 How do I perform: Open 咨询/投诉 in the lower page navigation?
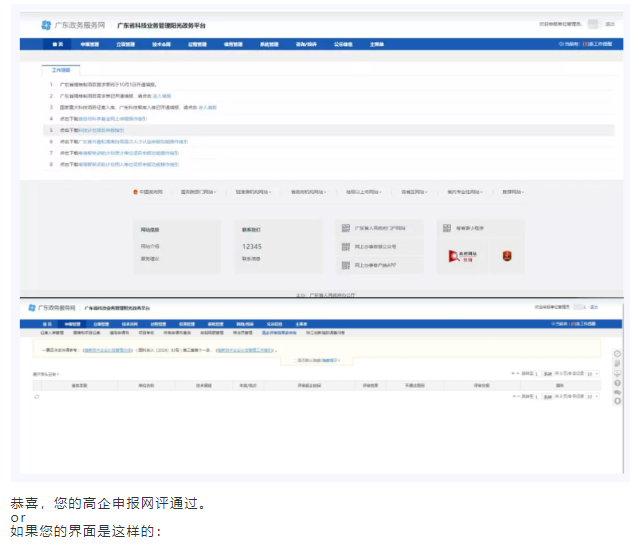coord(245,324)
